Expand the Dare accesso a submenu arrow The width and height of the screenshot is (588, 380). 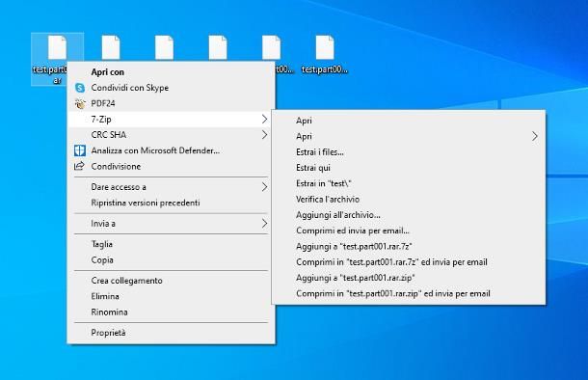point(264,187)
